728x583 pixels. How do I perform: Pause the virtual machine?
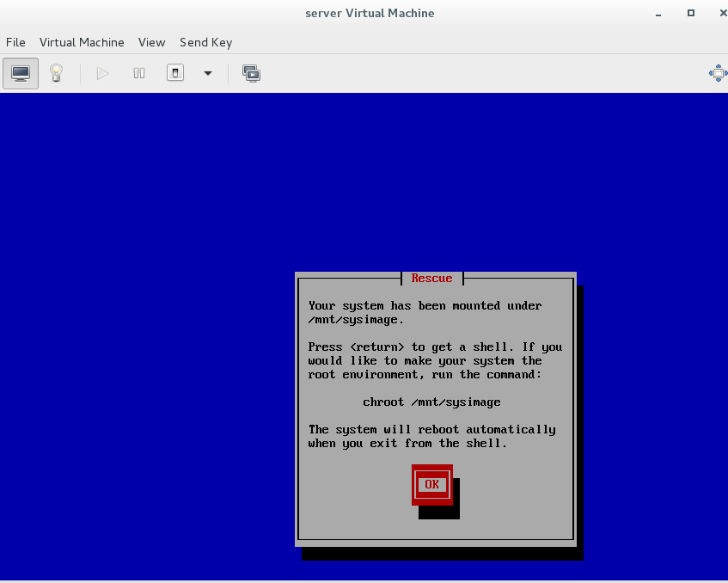point(139,73)
